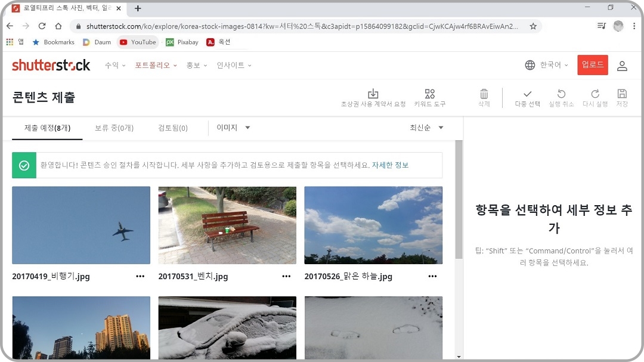
Task: Open the account profile icon
Action: pos(622,66)
